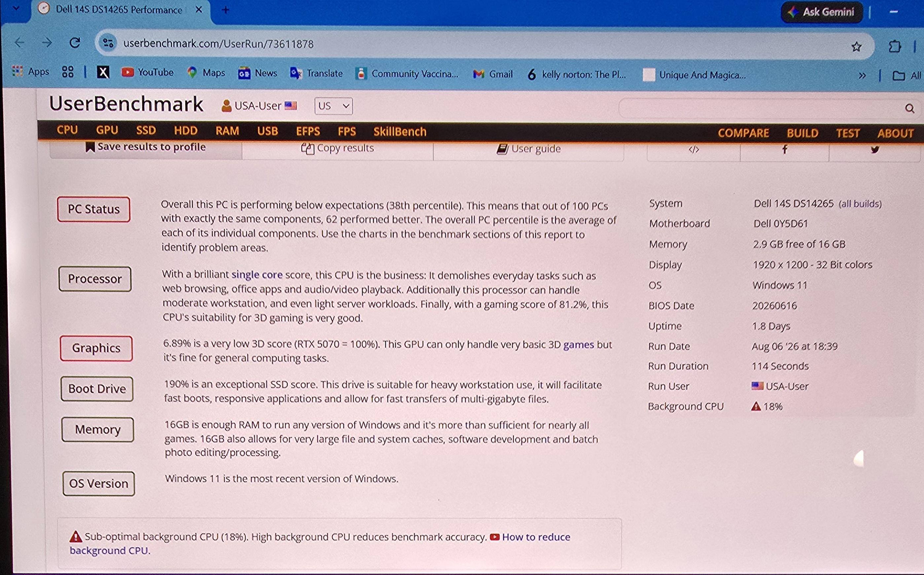Open ABOUT menu item
Viewport: 924px width, 575px height.
[895, 133]
